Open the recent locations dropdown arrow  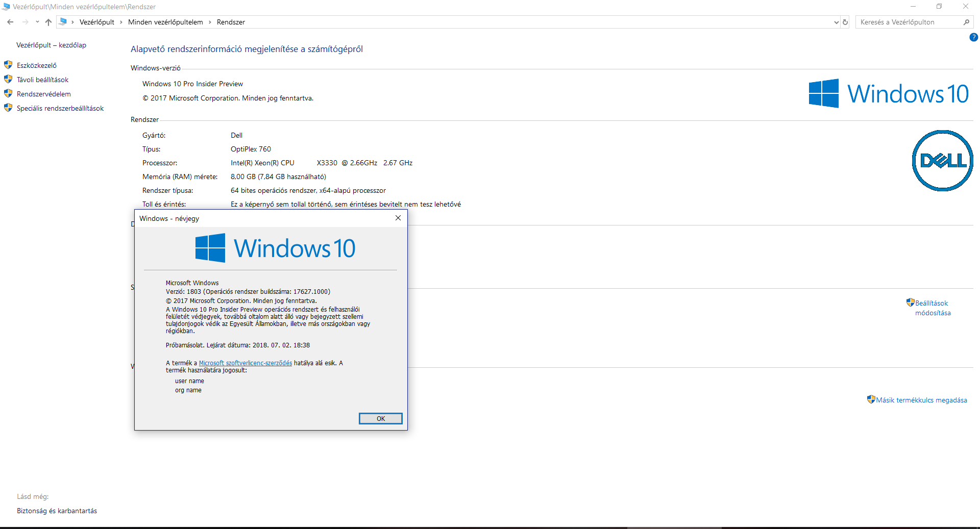(x=37, y=22)
